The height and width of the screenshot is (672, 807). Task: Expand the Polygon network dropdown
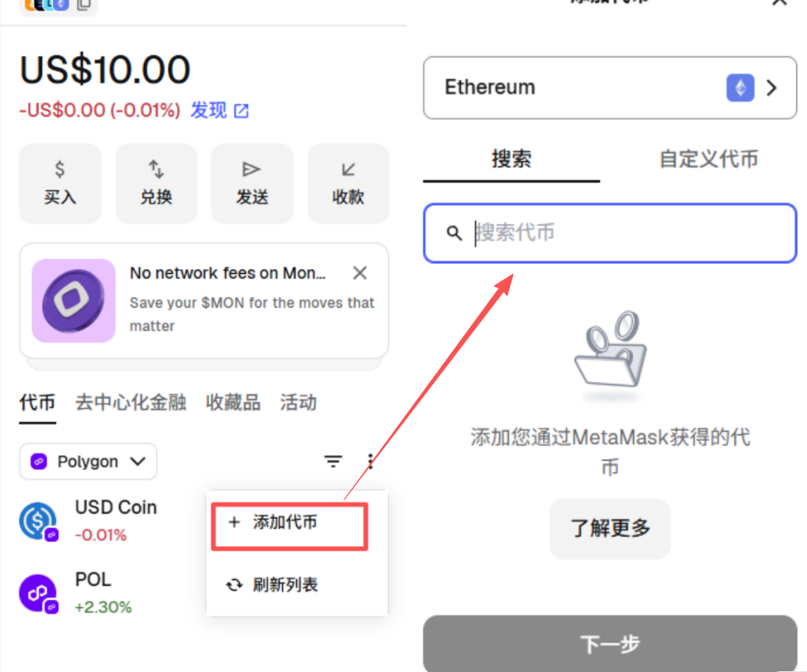pos(88,461)
